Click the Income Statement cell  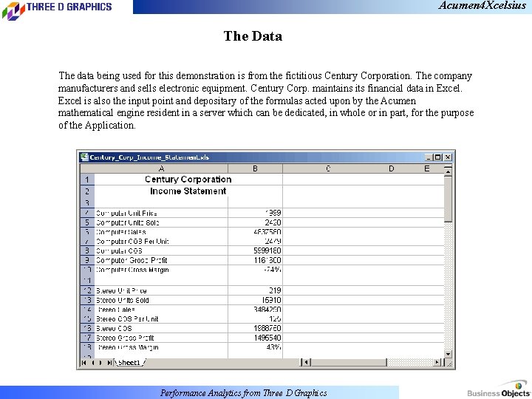pos(188,191)
